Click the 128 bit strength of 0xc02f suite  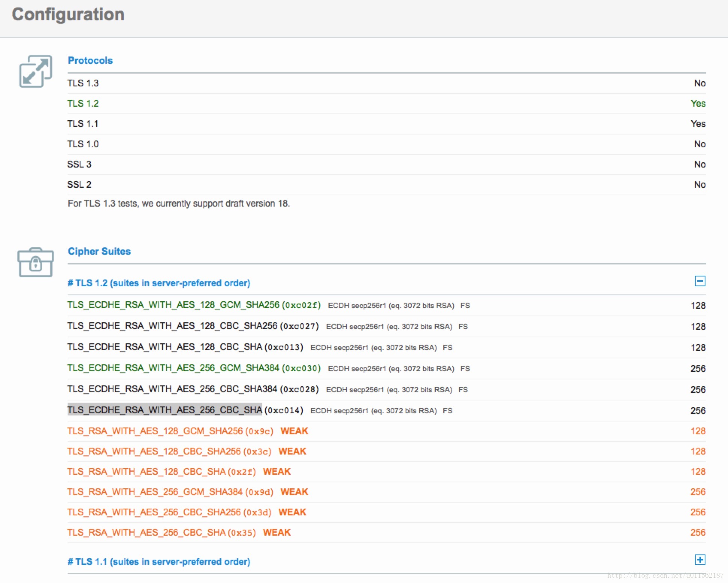698,305
